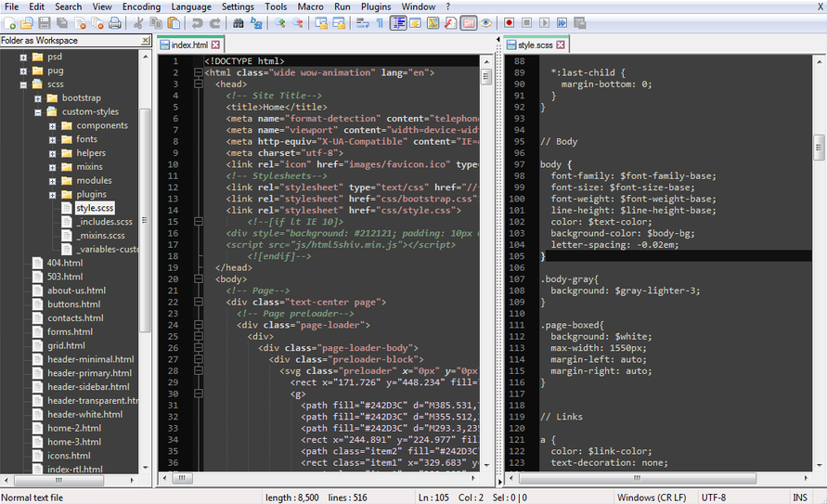The width and height of the screenshot is (827, 504).
Task: Switch to the style.scss tab
Action: point(537,45)
